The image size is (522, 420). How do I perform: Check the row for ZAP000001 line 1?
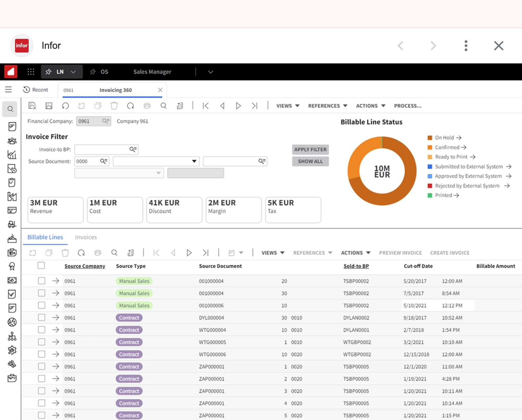pos(42,366)
